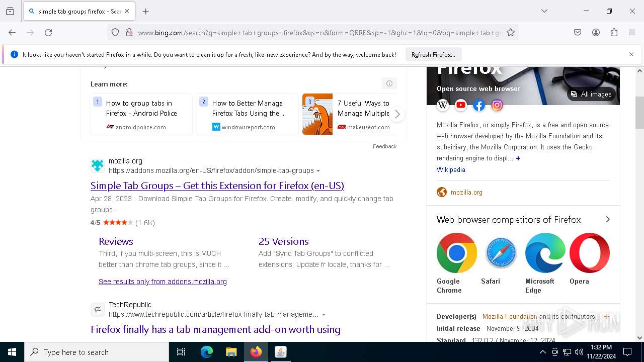Click the page vertical scrollbar thumb

coord(639,112)
